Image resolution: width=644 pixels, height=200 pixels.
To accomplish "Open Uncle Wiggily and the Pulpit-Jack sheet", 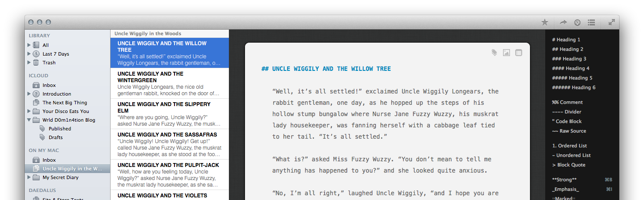I will [170, 175].
